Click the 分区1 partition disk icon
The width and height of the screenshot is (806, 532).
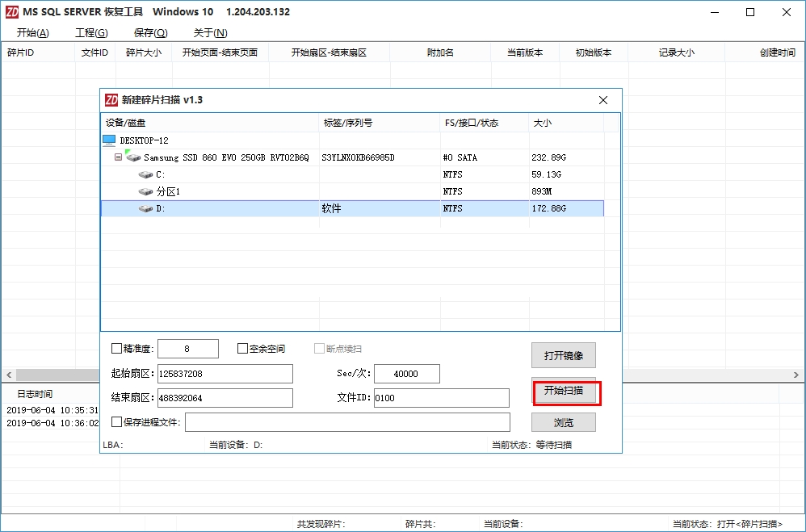145,191
